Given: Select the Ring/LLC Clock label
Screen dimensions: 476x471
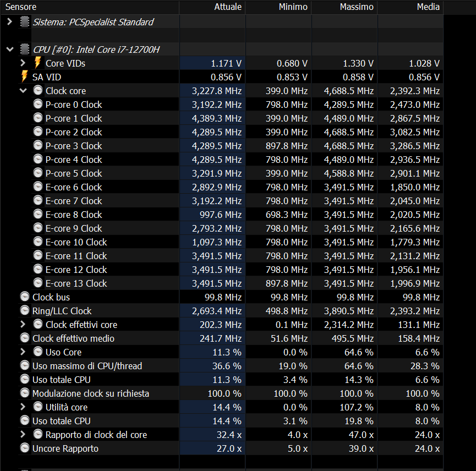Looking at the screenshot, I should point(62,311).
